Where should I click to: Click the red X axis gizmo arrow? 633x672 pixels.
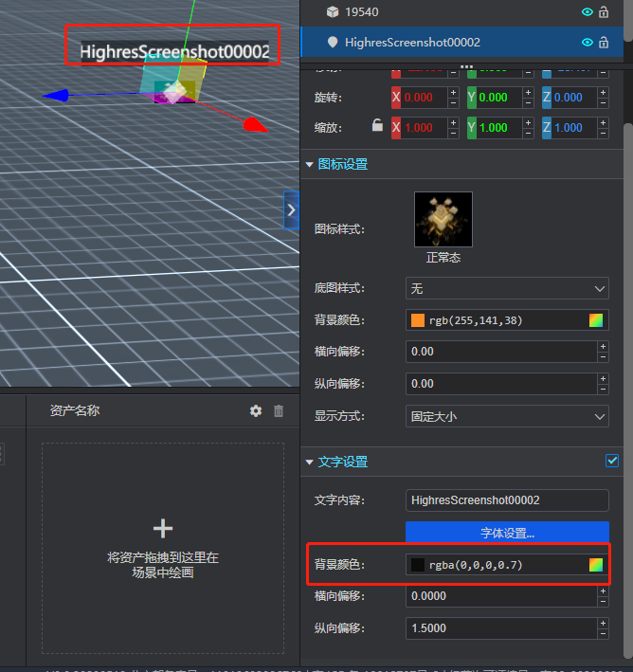pos(256,125)
